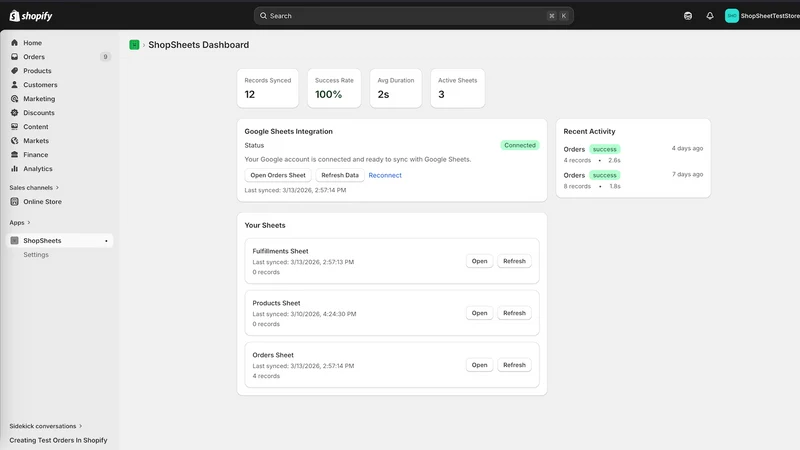Image resolution: width=800 pixels, height=450 pixels.
Task: Click the Refresh Data button
Action: [x=340, y=175]
